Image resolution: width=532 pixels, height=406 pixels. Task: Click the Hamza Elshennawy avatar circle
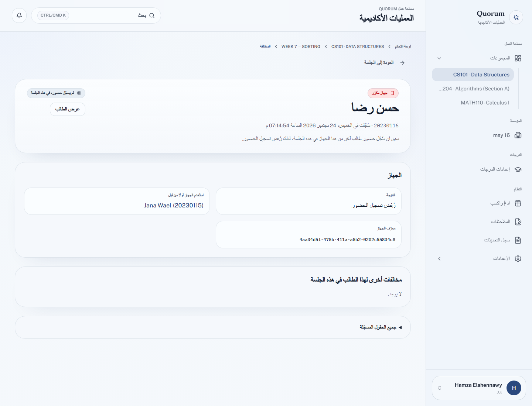[514, 388]
